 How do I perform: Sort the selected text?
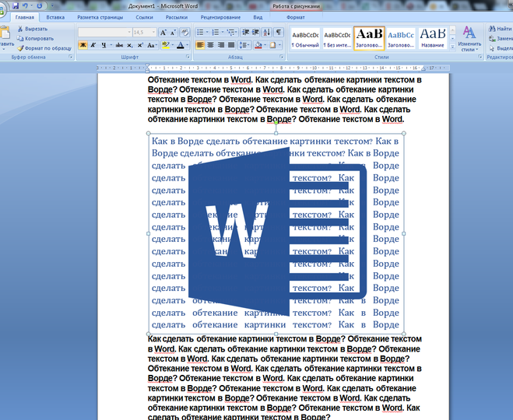point(267,32)
